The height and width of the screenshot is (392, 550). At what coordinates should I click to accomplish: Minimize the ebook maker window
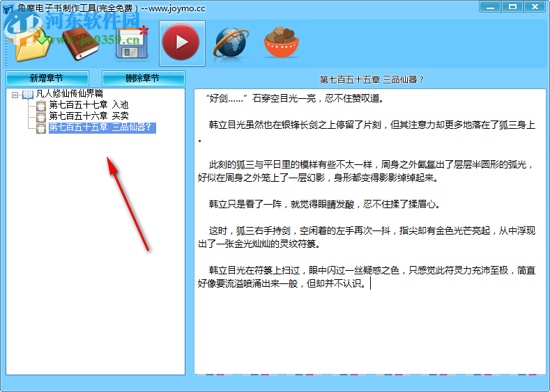(490, 7)
